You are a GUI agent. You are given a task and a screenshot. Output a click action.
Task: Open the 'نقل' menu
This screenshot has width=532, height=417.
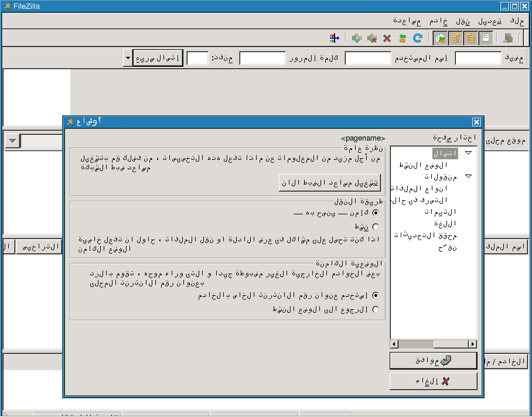tap(463, 21)
